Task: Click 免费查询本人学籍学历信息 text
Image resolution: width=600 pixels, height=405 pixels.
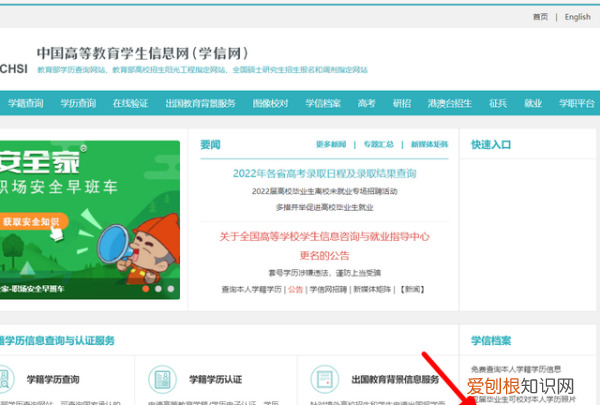Action: [516, 369]
